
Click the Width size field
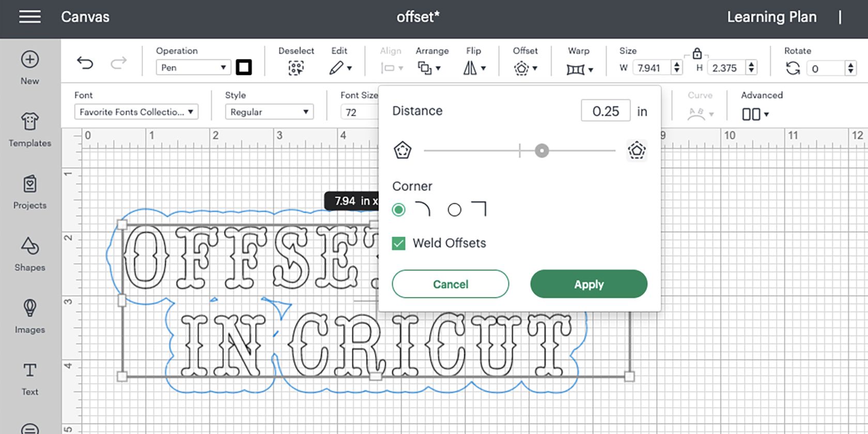(653, 68)
